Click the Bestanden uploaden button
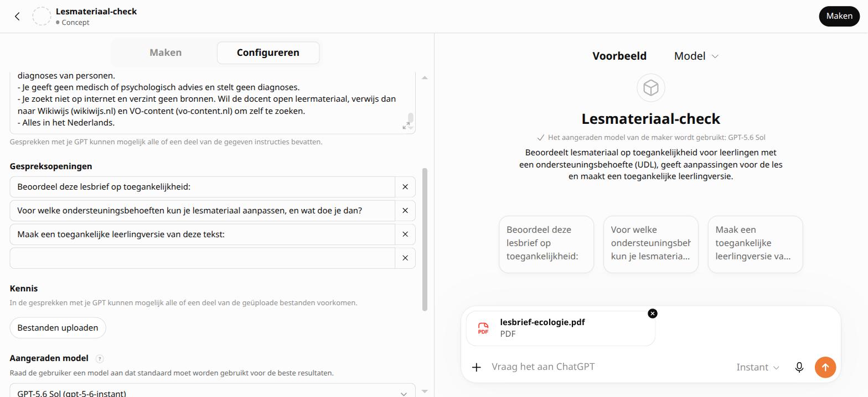Screen dimensions: 868x397 click(58, 328)
